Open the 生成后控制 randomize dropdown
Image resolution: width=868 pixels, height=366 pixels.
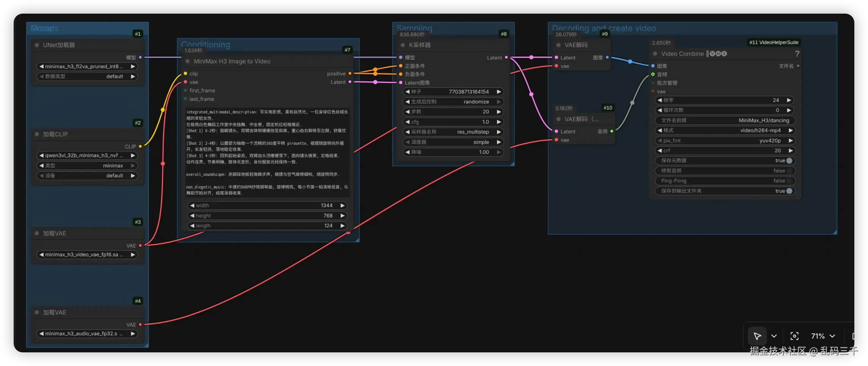click(x=454, y=102)
